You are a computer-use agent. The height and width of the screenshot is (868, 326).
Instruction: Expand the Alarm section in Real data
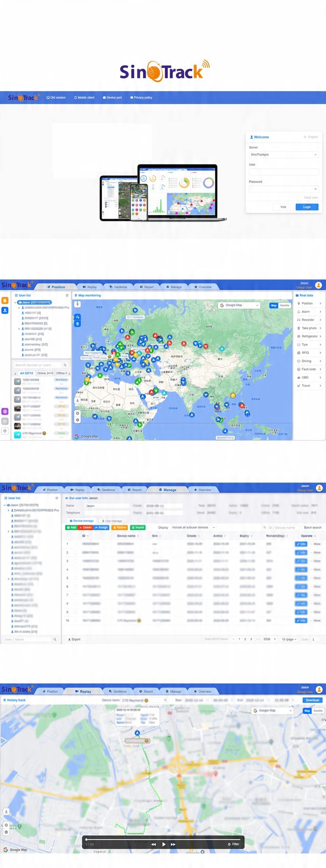[309, 312]
